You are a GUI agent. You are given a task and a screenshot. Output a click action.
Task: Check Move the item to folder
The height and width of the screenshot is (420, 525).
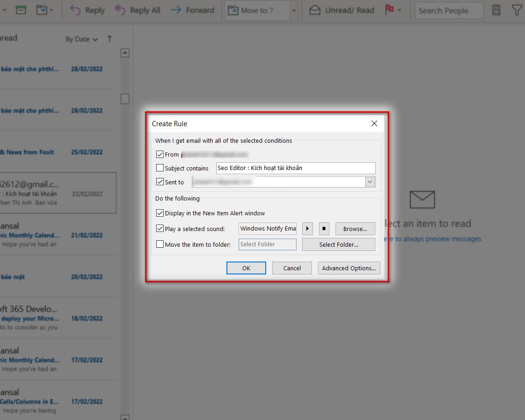(160, 244)
